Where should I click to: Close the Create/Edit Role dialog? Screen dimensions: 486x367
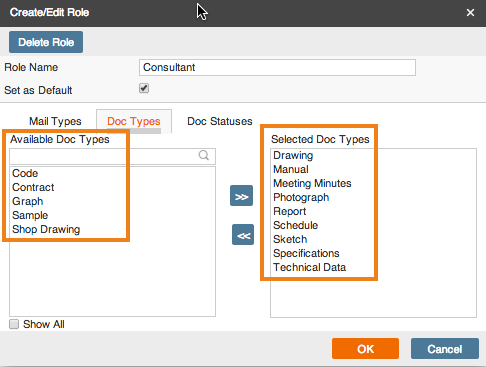470,13
